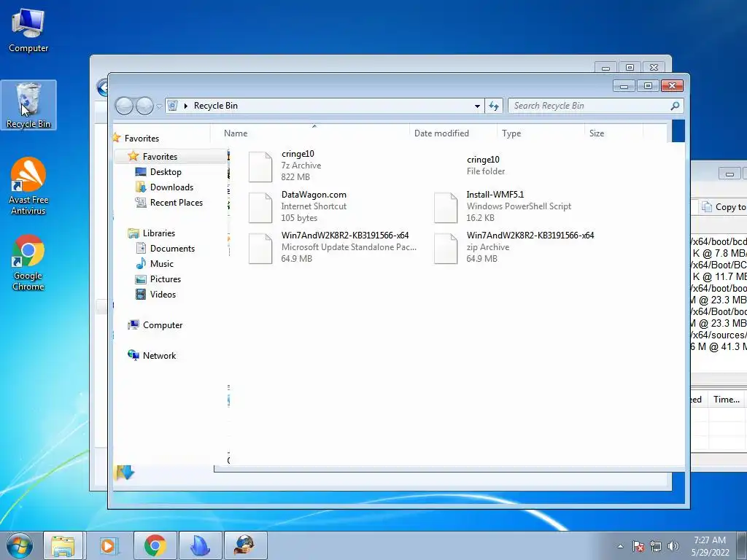The height and width of the screenshot is (560, 747).
Task: Select the top Favorites item in sidebar
Action: coord(142,138)
